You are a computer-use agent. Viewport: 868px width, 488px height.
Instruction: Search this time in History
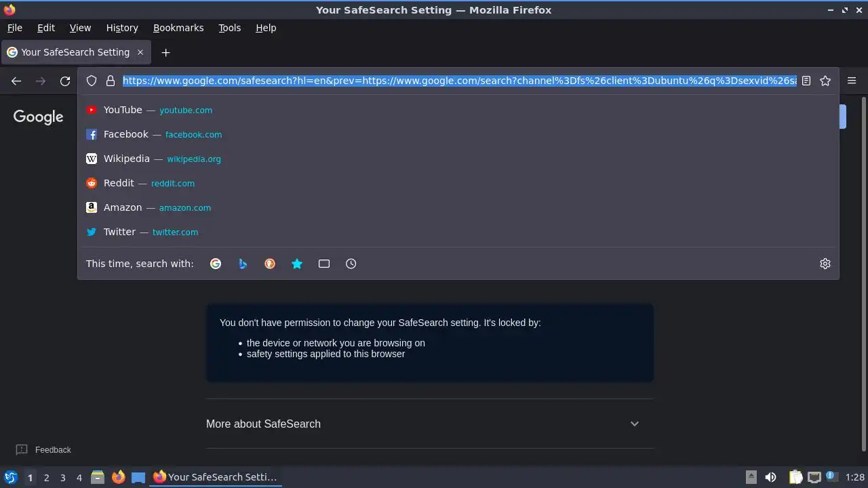[351, 264]
